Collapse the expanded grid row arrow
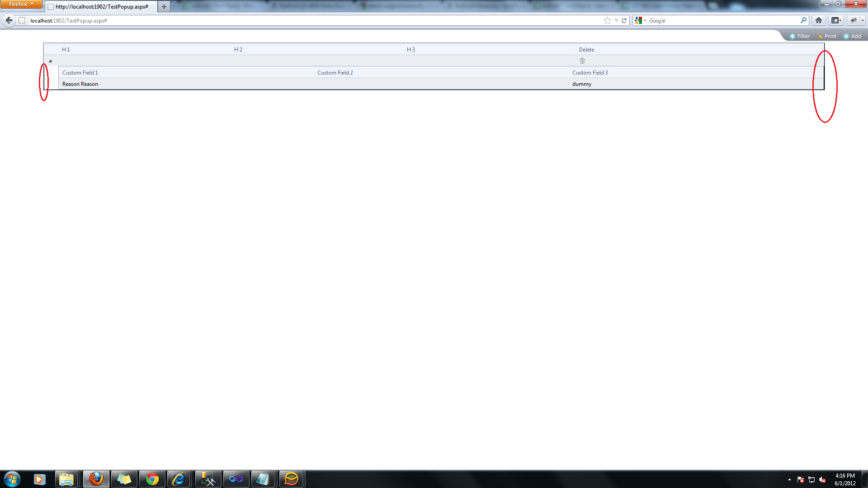868x488 pixels. click(50, 61)
